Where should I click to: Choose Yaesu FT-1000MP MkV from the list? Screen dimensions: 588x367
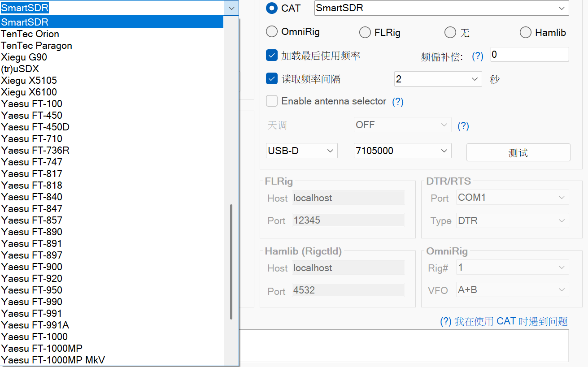112,360
